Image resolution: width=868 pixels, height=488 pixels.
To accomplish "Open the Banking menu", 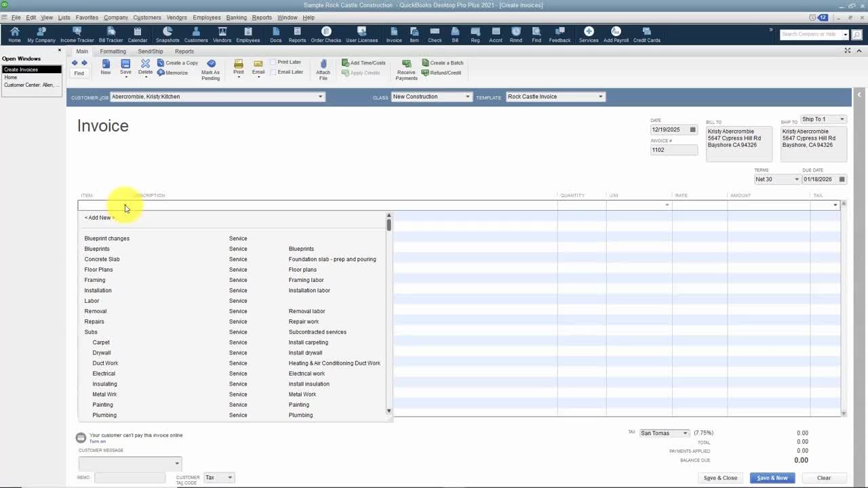I will tap(236, 18).
